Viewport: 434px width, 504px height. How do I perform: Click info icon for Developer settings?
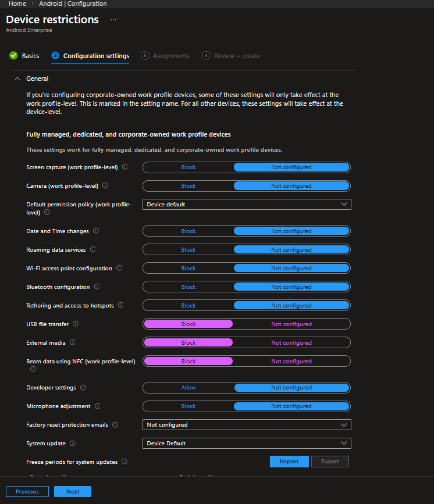(83, 388)
